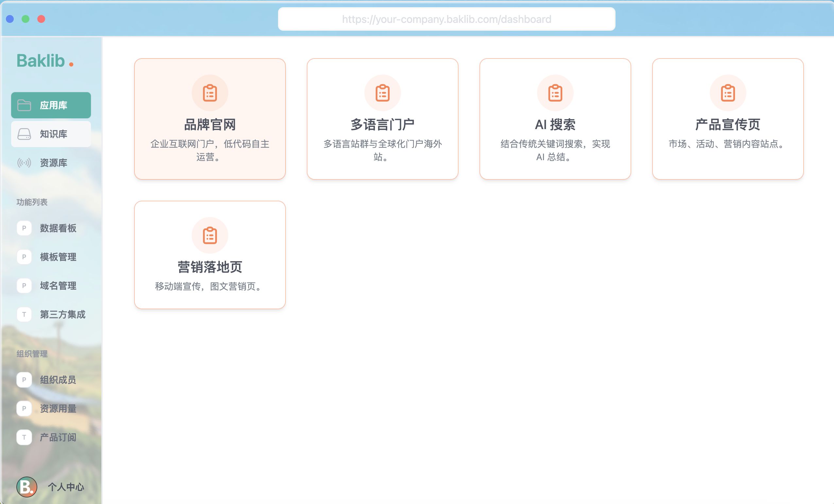The image size is (834, 504).
Task: Click the folder icon beside 应用库
Action: pyautogui.click(x=24, y=105)
